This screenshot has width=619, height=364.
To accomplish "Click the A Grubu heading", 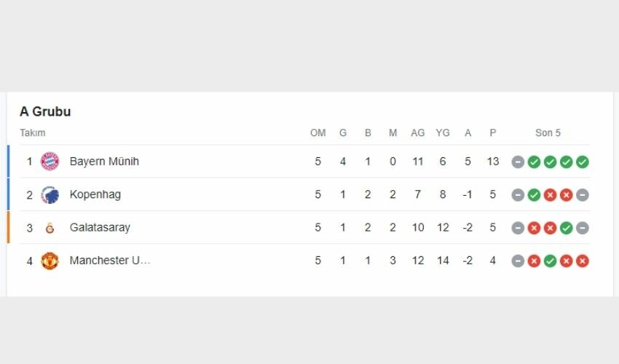I will (45, 112).
